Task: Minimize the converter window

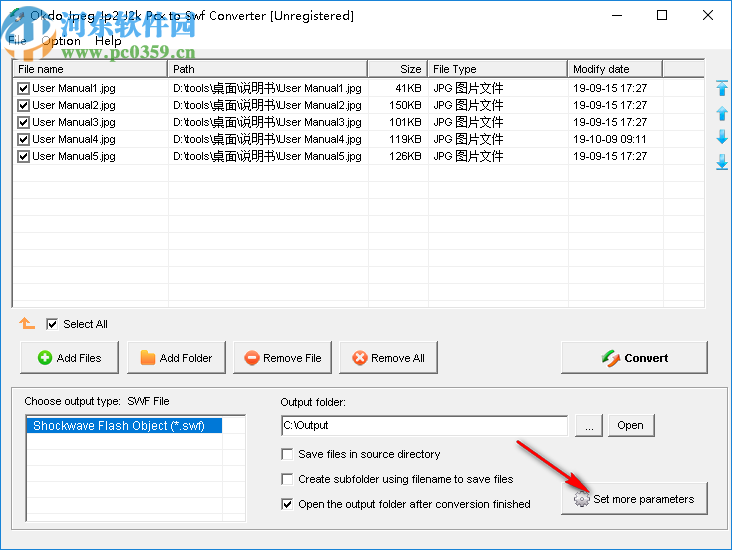Action: [x=617, y=15]
